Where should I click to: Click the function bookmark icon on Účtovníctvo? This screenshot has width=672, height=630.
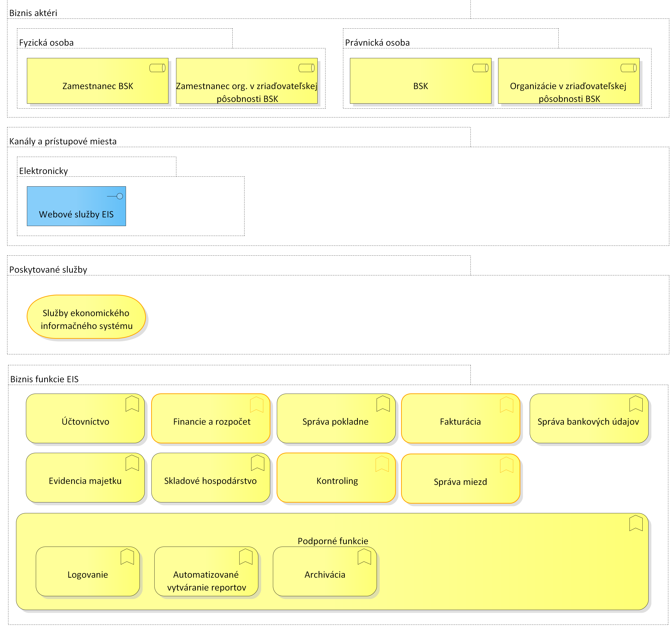point(132,404)
